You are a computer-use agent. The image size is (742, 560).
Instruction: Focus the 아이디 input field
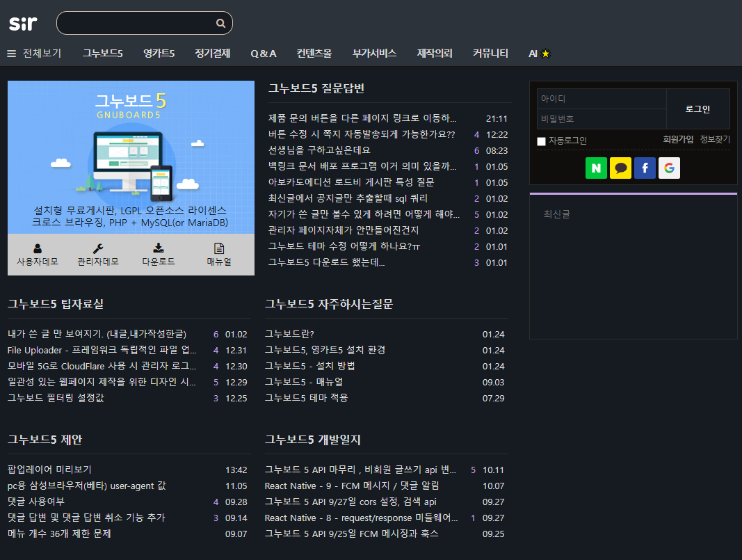click(x=601, y=99)
